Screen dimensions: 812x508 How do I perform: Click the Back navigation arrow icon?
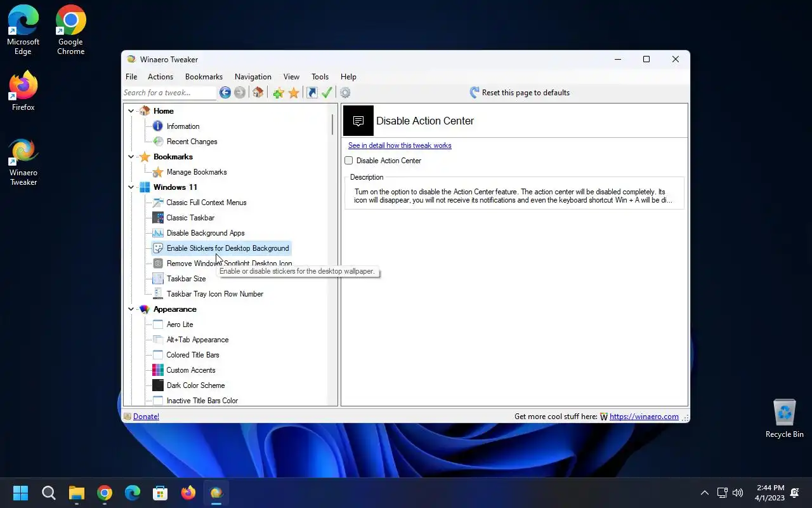pyautogui.click(x=225, y=93)
